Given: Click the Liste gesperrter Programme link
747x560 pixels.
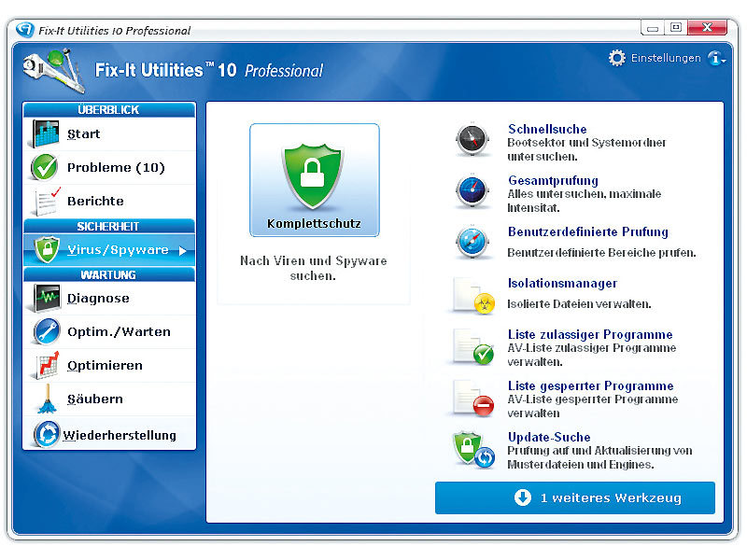Looking at the screenshot, I should tap(590, 386).
